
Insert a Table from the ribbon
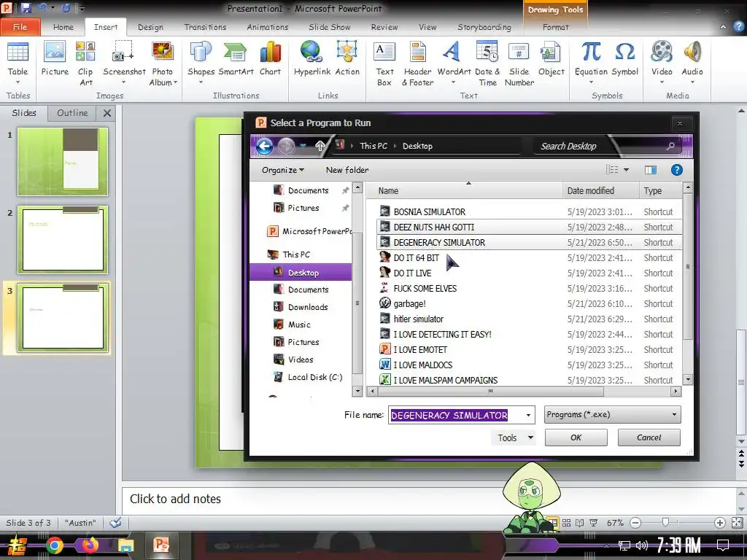coord(18,63)
